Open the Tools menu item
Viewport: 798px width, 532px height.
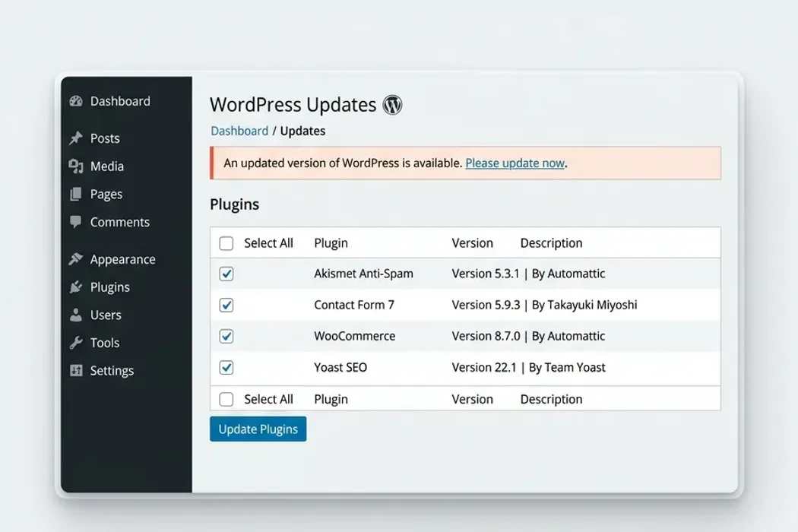[x=105, y=343]
